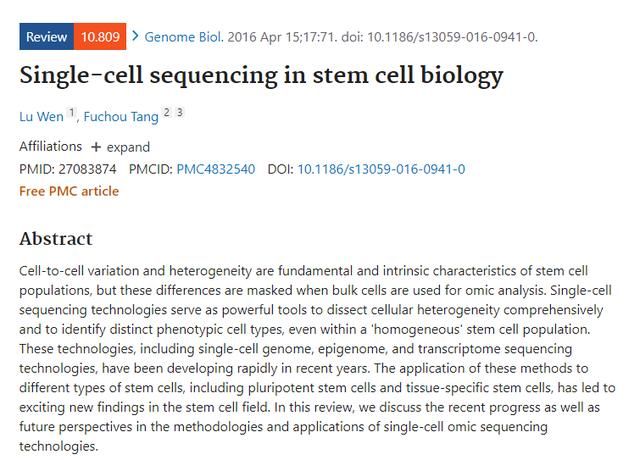Image resolution: width=640 pixels, height=460 pixels.
Task: Click the Abstract heading
Action: [56, 239]
